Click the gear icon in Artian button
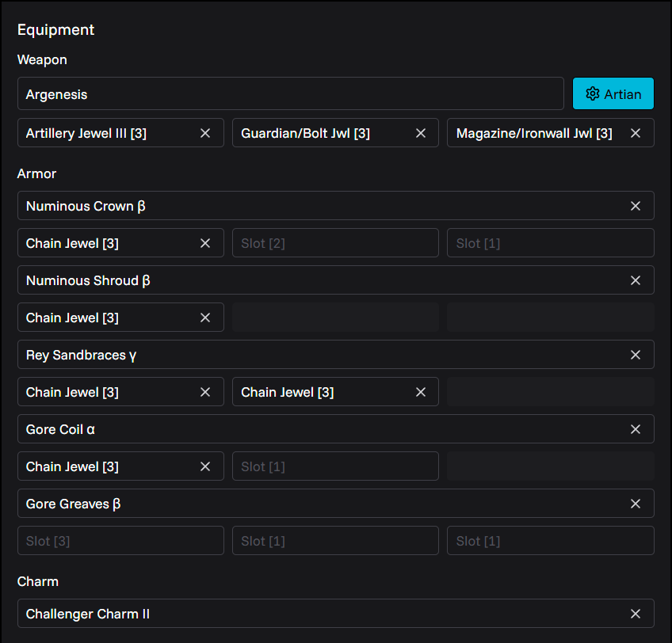Image resolution: width=672 pixels, height=643 pixels. coord(592,93)
